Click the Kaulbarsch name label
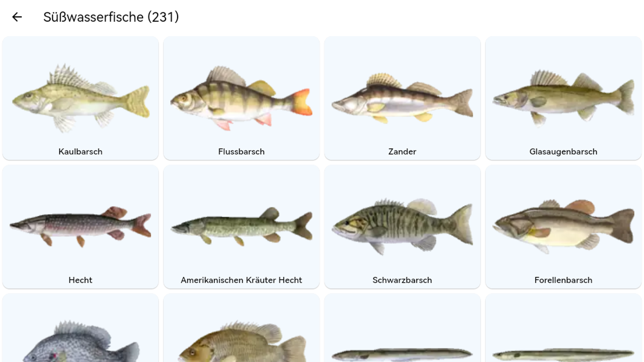The height and width of the screenshot is (362, 644). 80,151
